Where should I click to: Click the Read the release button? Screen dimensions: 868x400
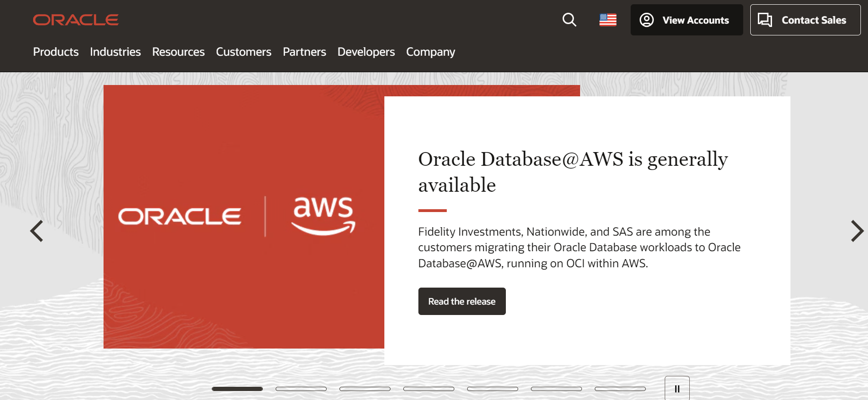click(x=462, y=301)
